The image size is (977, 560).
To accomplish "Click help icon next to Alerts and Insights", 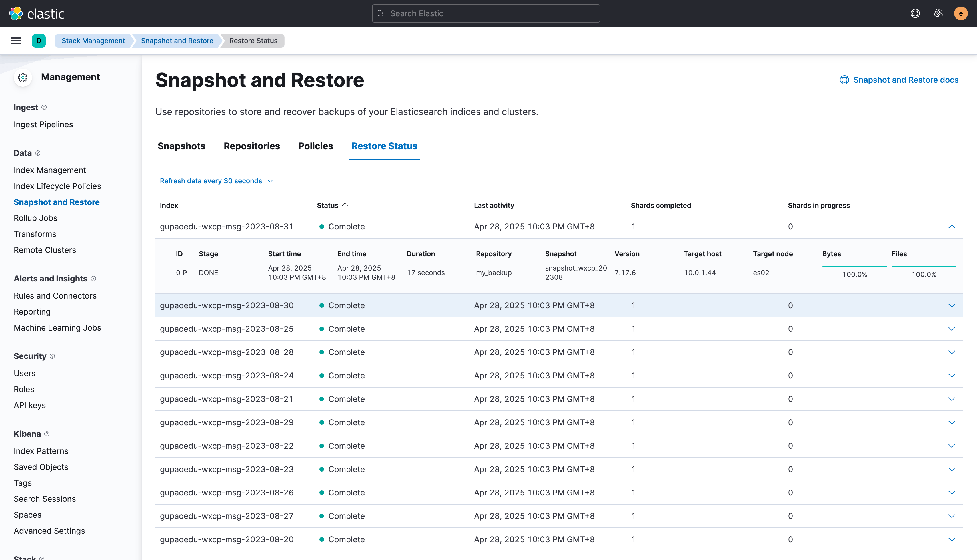I will coord(93,279).
